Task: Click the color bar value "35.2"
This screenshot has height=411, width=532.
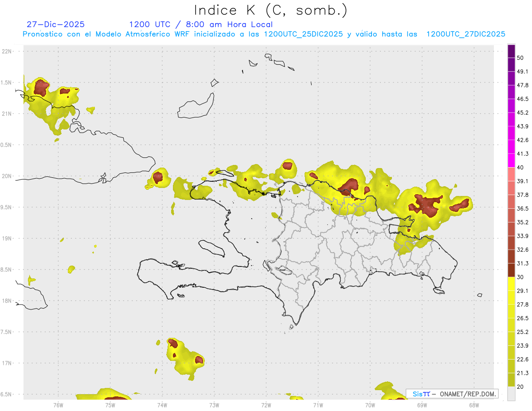Action: (x=523, y=222)
